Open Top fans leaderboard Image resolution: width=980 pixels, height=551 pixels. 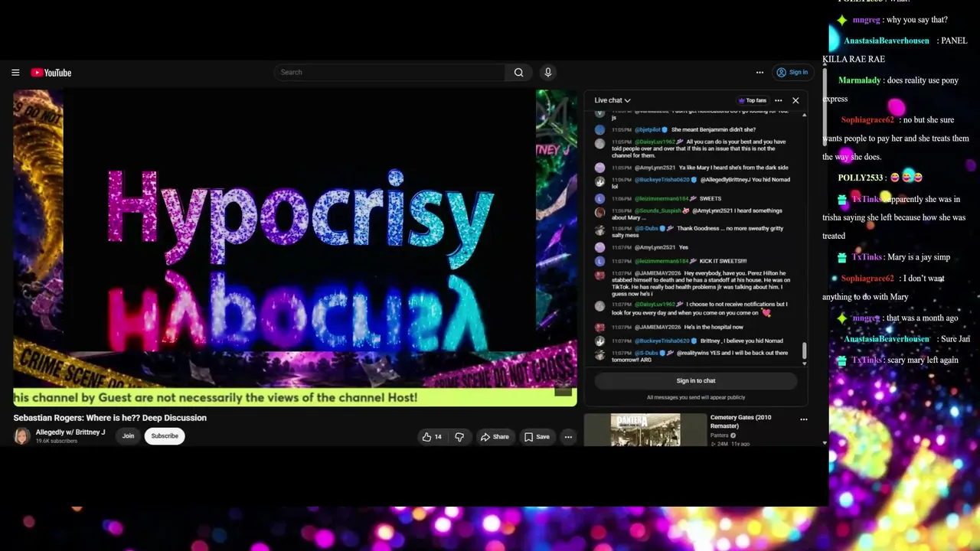click(752, 100)
